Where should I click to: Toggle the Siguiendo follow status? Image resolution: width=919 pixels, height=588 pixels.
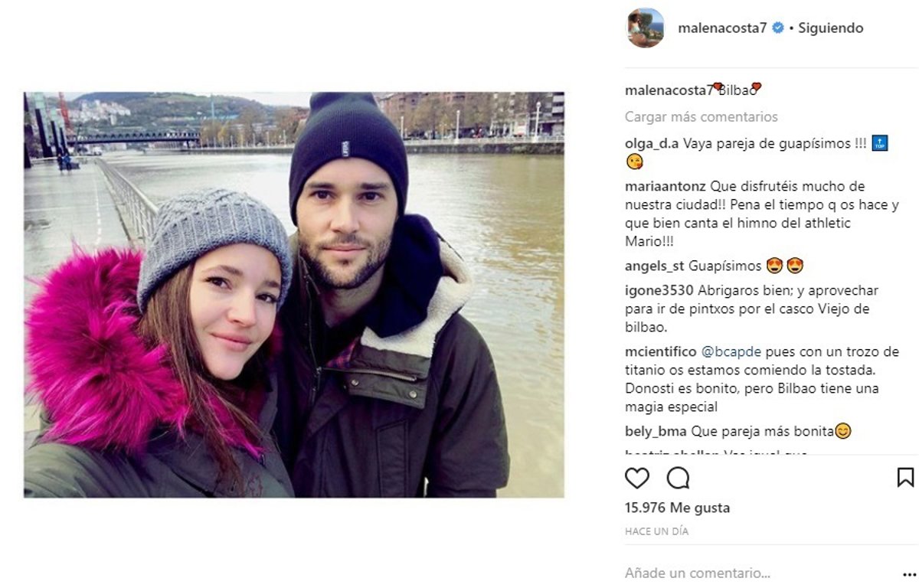(831, 28)
